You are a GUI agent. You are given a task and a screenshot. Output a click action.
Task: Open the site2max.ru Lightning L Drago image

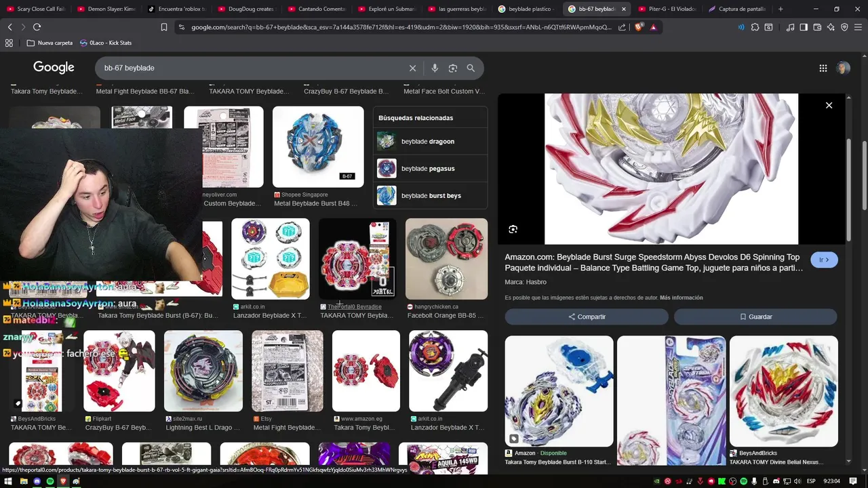click(x=203, y=371)
